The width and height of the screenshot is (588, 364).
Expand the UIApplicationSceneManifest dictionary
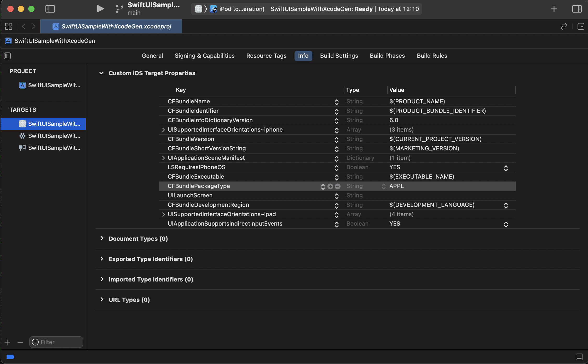pos(163,158)
